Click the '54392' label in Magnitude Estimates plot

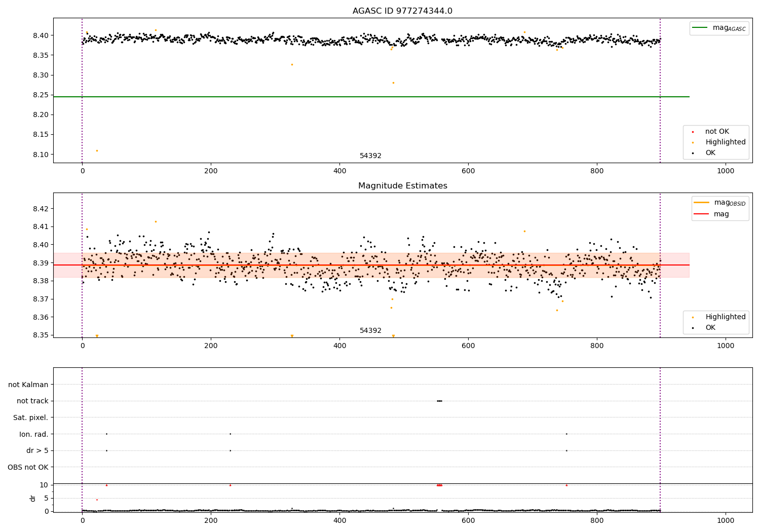pos(370,331)
